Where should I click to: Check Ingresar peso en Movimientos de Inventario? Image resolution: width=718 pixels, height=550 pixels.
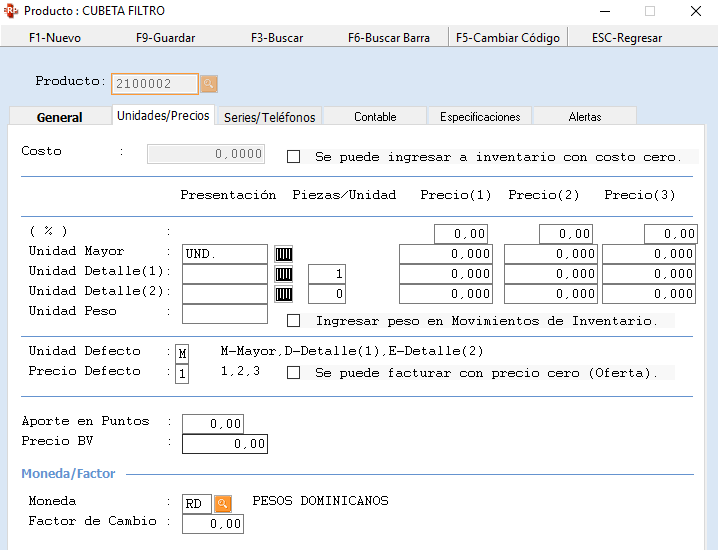[x=294, y=321]
